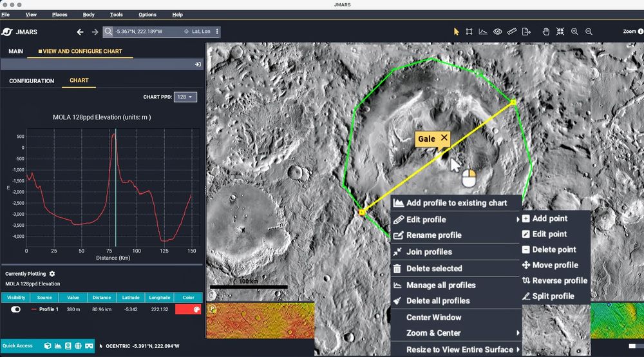
Task: Click the globe icon in Quick Access
Action: click(x=78, y=346)
